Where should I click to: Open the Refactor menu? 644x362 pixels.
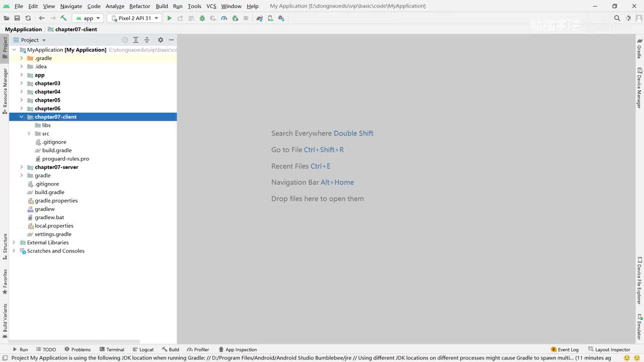(x=140, y=6)
